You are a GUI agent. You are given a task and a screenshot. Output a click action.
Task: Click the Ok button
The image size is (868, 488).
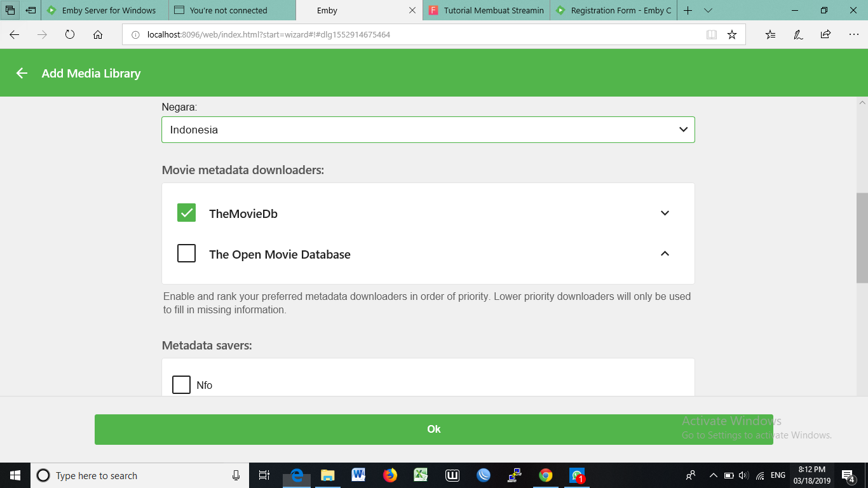click(434, 430)
